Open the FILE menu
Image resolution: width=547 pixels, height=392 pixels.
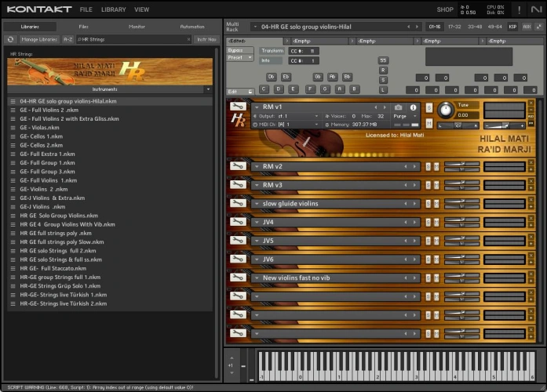86,9
